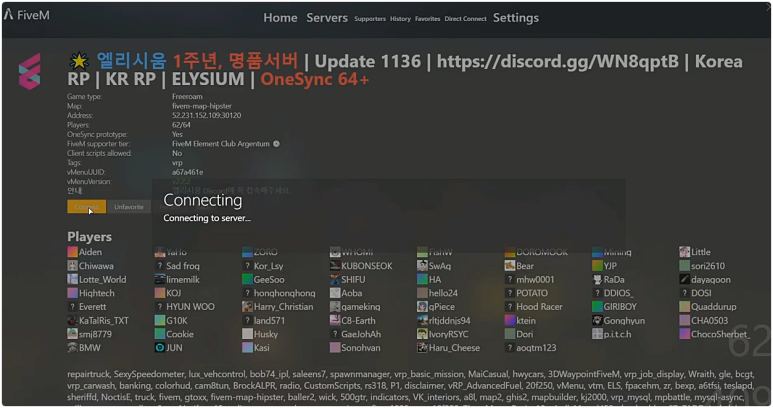Open the Home tab
This screenshot has width=773, height=408.
[280, 18]
